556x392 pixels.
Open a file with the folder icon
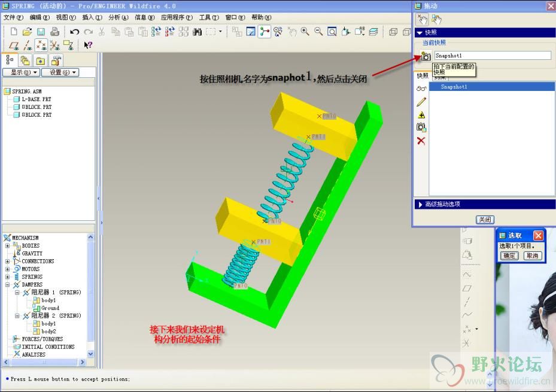28,32
